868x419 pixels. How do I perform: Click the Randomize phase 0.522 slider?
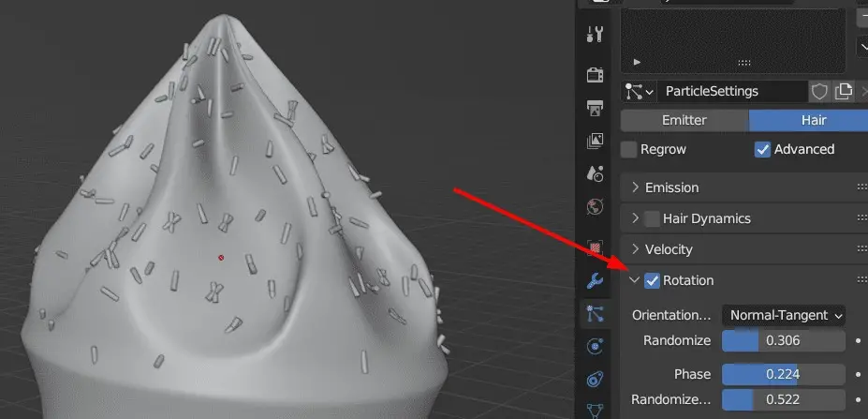(x=784, y=399)
